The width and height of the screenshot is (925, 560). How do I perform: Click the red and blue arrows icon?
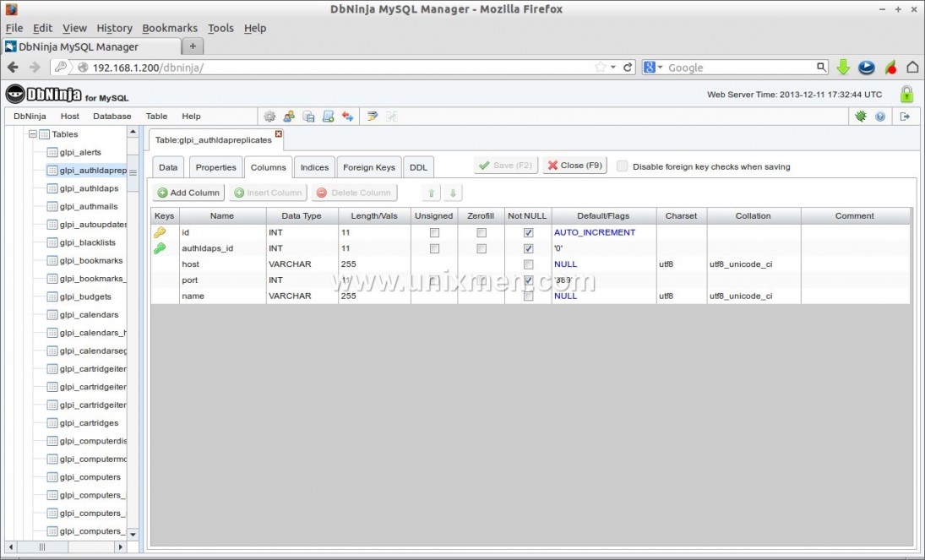tap(348, 117)
